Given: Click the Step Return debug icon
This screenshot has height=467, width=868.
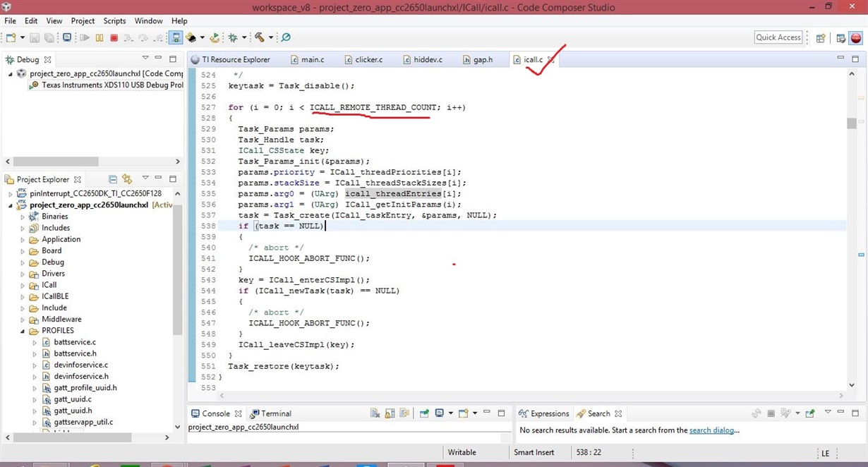Looking at the screenshot, I should [x=159, y=37].
